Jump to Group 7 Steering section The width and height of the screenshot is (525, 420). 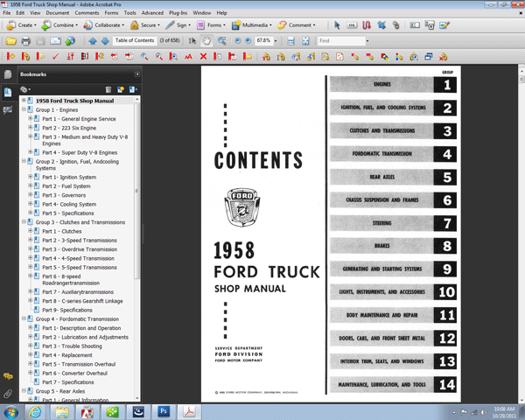[381, 223]
